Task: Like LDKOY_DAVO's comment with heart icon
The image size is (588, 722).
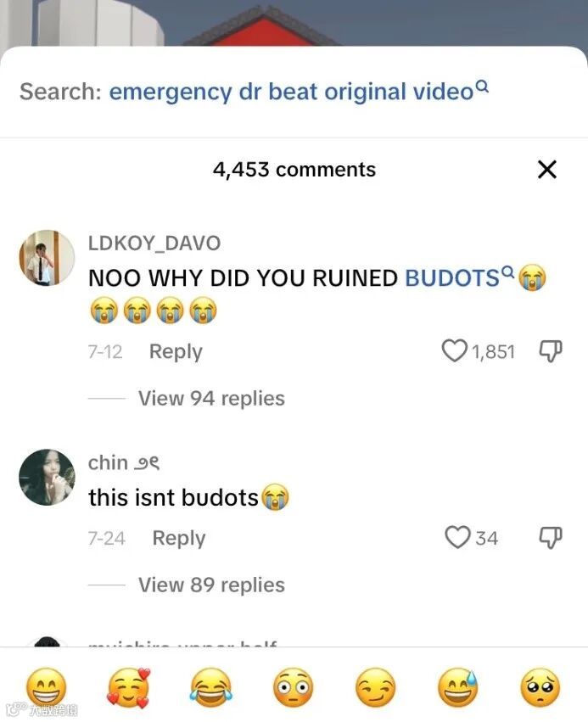Action: tap(454, 351)
